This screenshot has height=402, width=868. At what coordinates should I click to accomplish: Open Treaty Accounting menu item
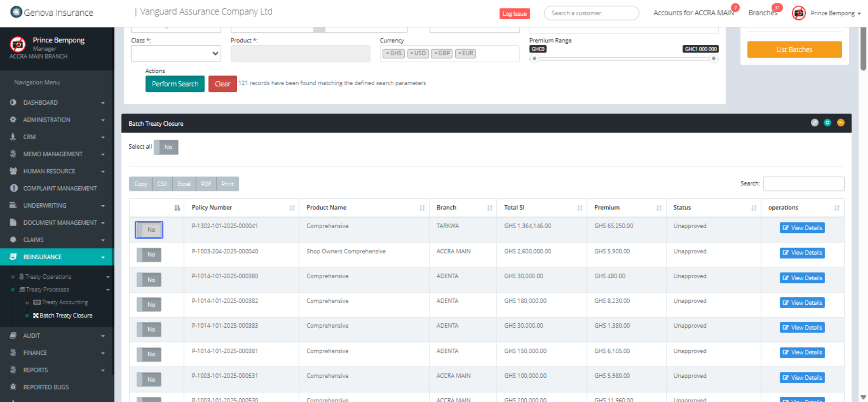pyautogui.click(x=64, y=302)
